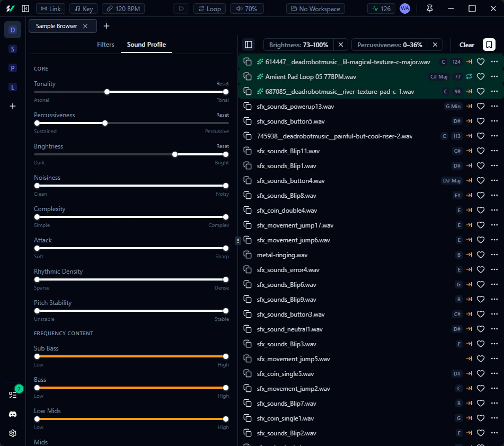Open the three-dot menu for sfx_sounds_button5.wav

[493, 121]
